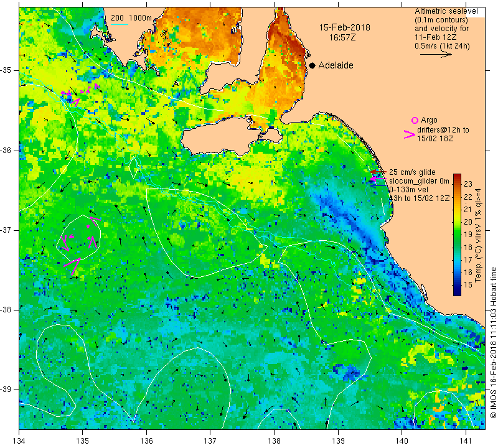Click the 'Argo' legend label
498x448 pixels.
tap(429, 120)
